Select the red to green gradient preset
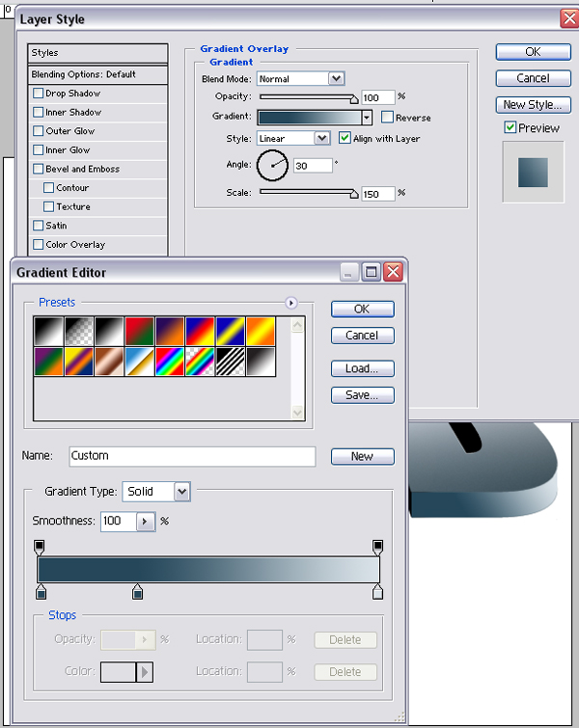Image resolution: width=579 pixels, height=728 pixels. tap(139, 331)
